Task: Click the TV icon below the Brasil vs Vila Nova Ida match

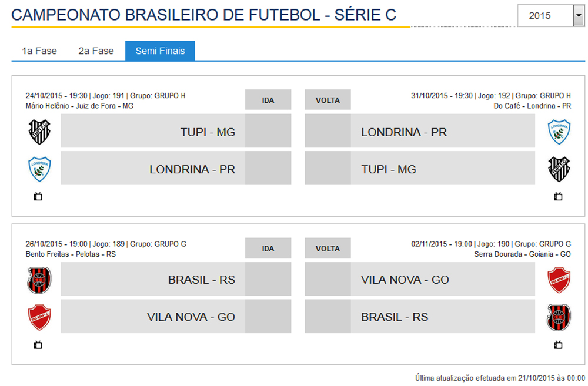Action: 38,345
